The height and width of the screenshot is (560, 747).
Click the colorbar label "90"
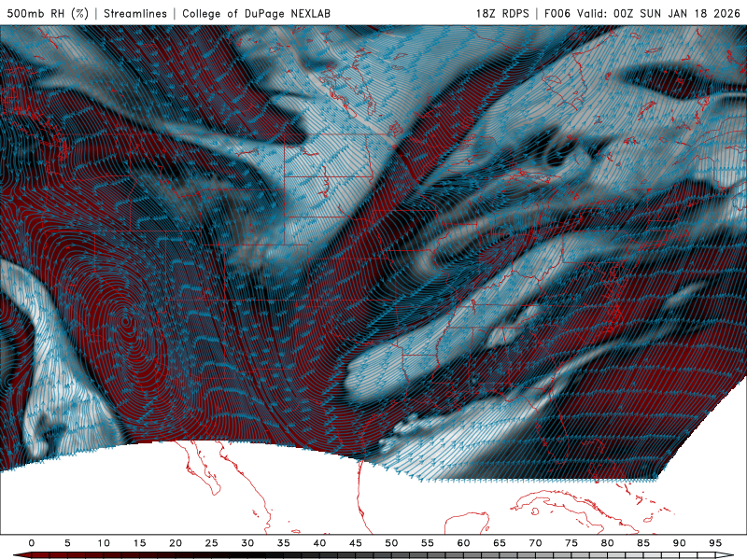[x=679, y=543]
